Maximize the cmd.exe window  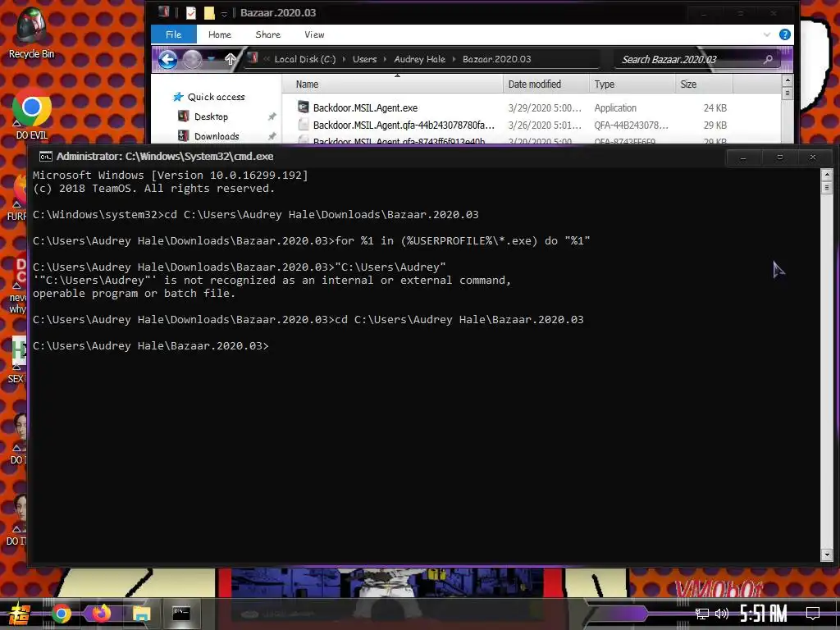(780, 157)
